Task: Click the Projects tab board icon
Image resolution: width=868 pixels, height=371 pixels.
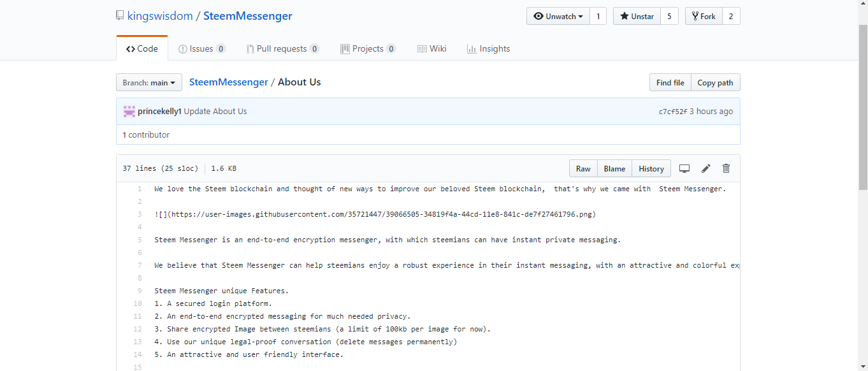Action: pyautogui.click(x=345, y=48)
